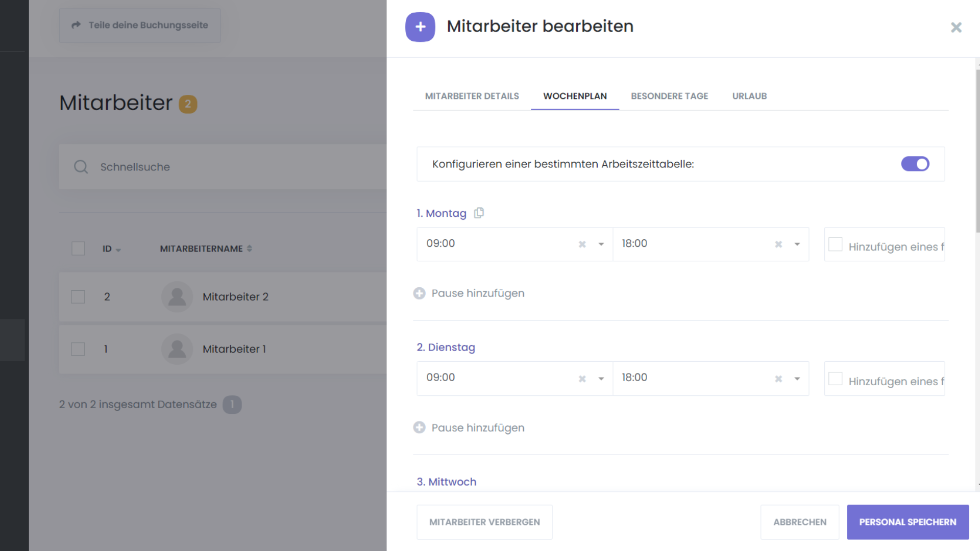Click the share arrow Teile deine Buchungsseite

tap(77, 25)
